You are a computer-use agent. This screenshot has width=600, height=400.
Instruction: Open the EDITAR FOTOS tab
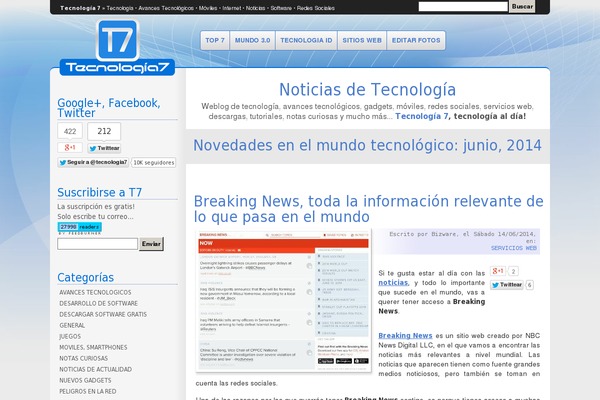coord(416,40)
